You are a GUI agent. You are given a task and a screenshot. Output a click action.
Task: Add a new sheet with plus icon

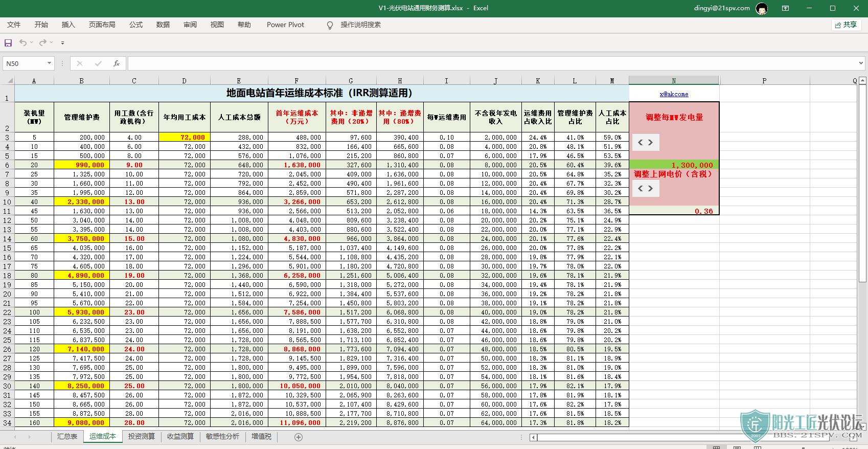[x=299, y=437]
